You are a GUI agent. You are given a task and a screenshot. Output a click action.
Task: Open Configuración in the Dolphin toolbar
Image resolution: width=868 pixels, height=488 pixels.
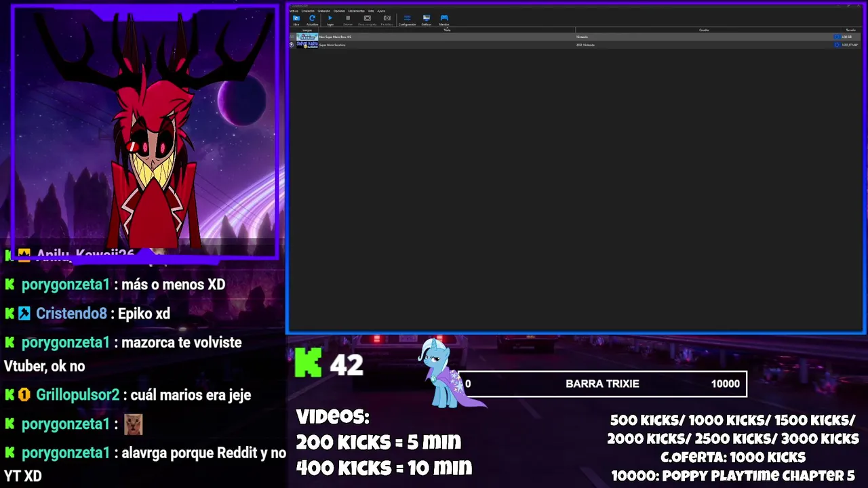(407, 20)
